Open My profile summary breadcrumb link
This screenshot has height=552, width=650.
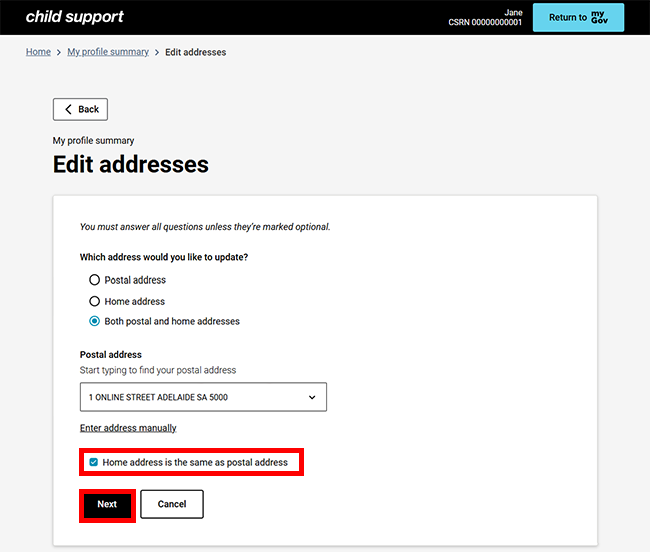click(108, 52)
